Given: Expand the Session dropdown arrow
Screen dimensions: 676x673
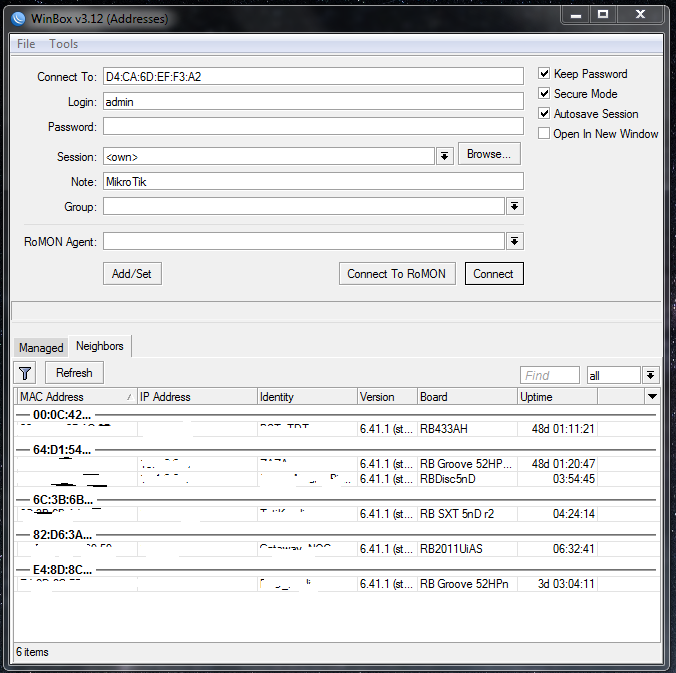Looking at the screenshot, I should (445, 156).
